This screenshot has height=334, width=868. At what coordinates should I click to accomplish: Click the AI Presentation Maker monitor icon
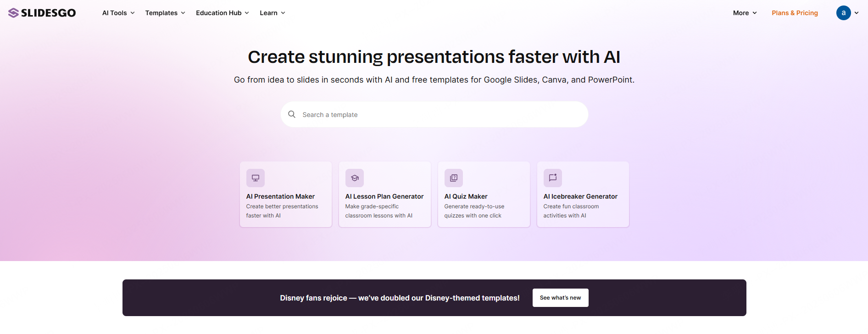click(256, 178)
